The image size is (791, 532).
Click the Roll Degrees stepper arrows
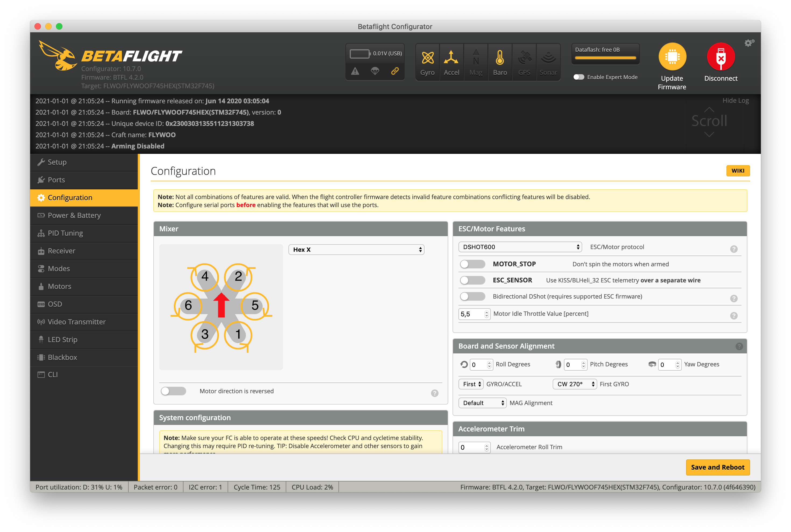[489, 365]
